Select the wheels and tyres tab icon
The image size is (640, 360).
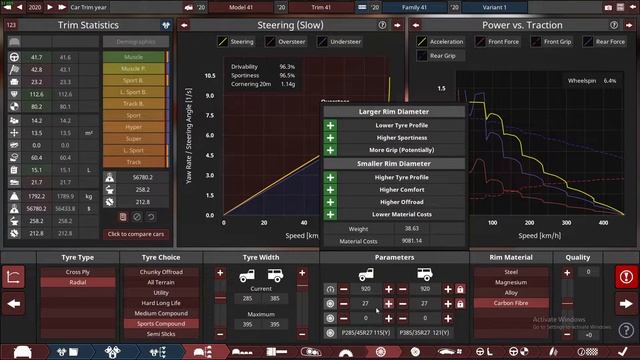tap(380, 351)
